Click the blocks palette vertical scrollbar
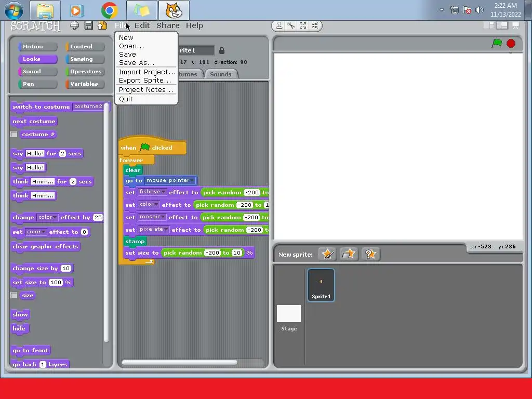This screenshot has height=399, width=532. coord(106,222)
